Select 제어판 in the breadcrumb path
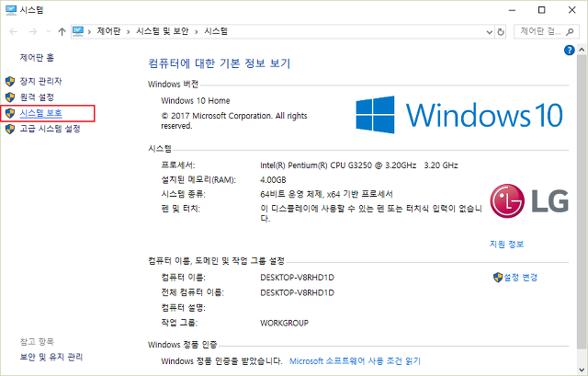 click(x=108, y=31)
